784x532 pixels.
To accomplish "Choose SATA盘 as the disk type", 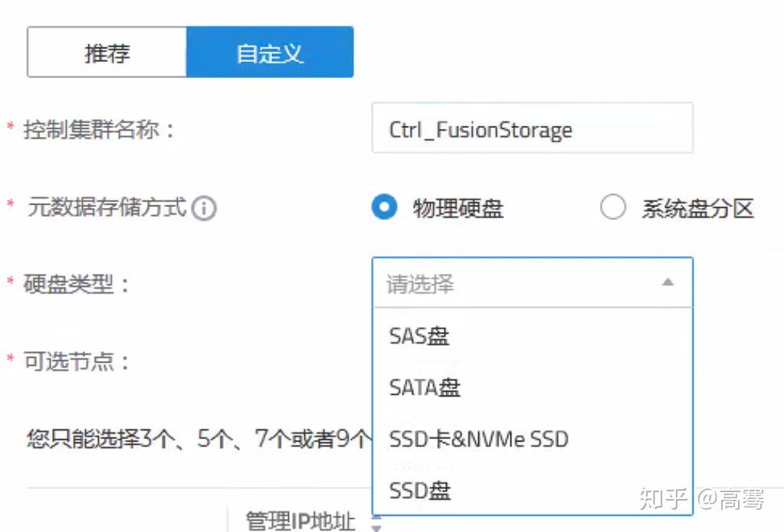I will [422, 387].
